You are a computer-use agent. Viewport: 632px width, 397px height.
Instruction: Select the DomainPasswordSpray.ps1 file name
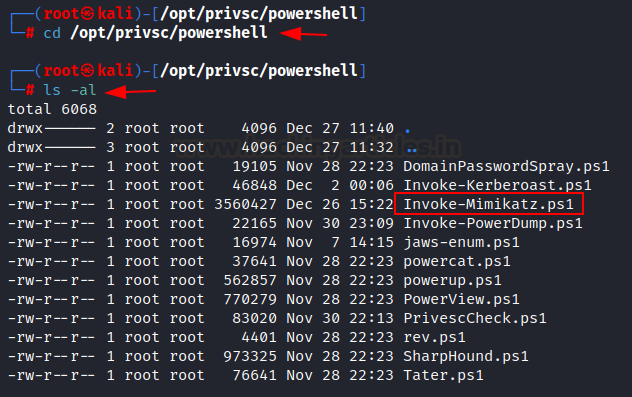[x=506, y=166]
